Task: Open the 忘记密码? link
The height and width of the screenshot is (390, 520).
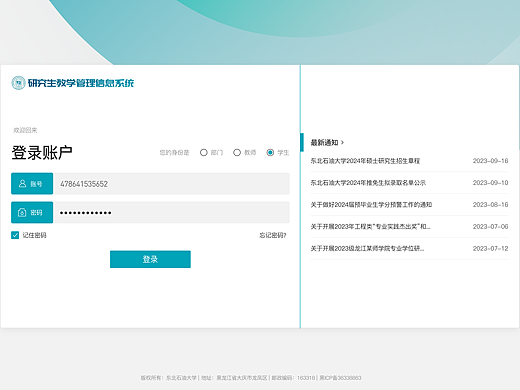Action: (x=273, y=235)
